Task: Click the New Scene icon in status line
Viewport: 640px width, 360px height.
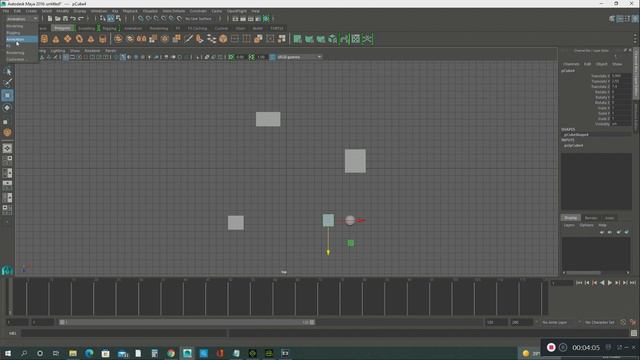Action: coord(50,18)
